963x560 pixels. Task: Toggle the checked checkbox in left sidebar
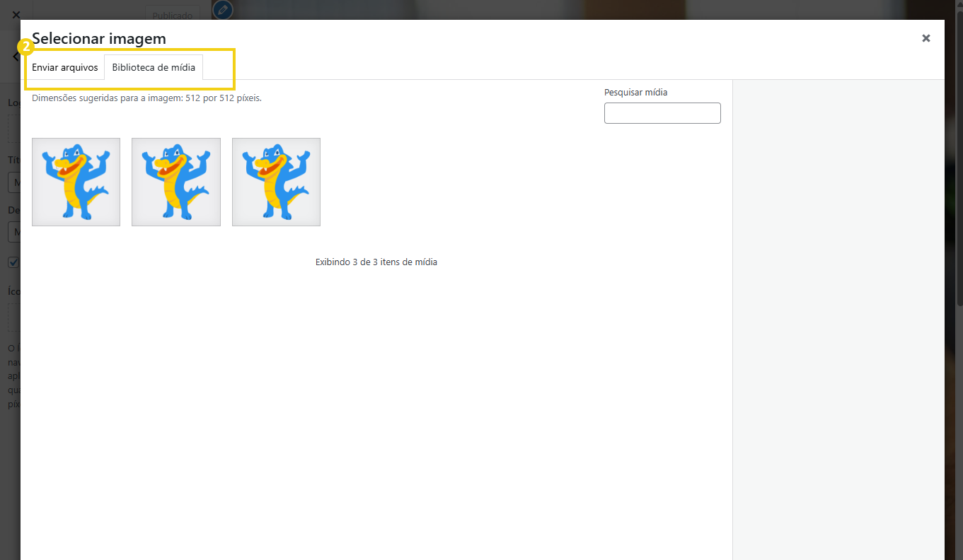pos(13,262)
